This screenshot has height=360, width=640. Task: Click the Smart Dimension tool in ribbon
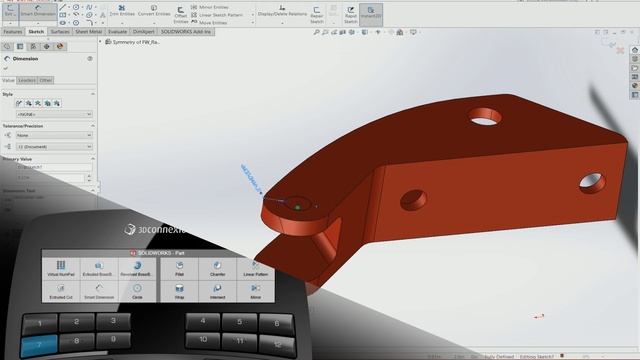(38, 11)
